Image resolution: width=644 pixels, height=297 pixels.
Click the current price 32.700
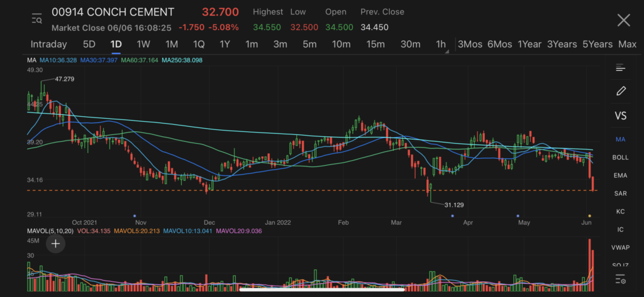point(220,12)
